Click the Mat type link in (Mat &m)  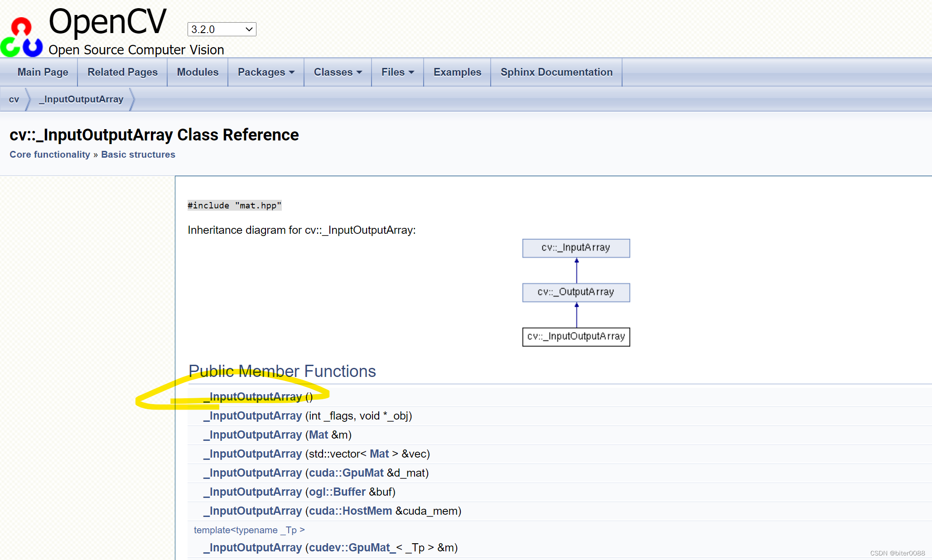(319, 435)
